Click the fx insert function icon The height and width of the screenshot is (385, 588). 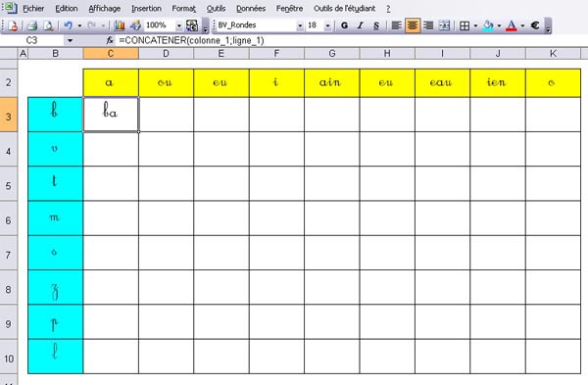pyautogui.click(x=110, y=40)
